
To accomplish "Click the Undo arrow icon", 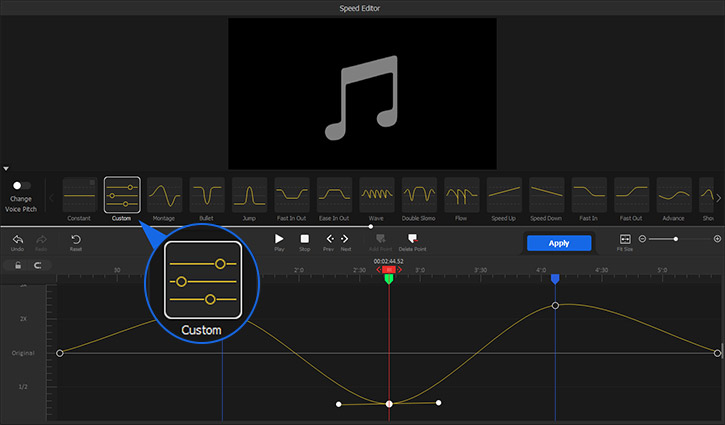I will pyautogui.click(x=17, y=239).
